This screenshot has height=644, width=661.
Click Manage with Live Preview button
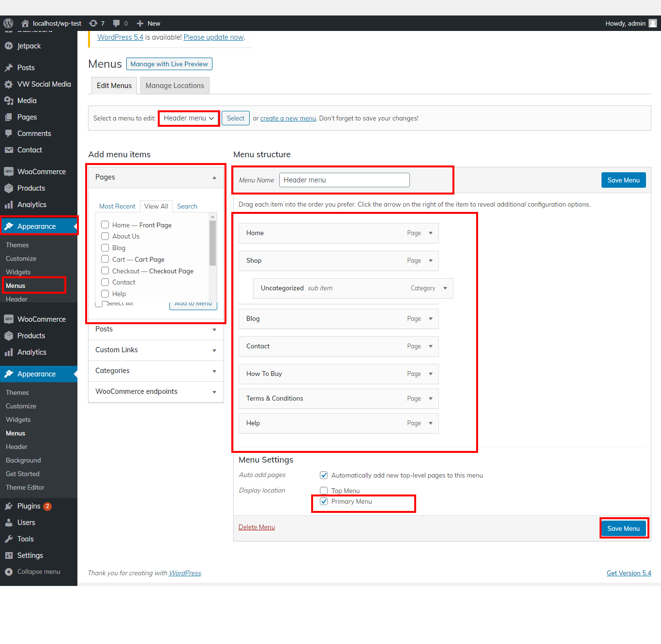[x=169, y=64]
